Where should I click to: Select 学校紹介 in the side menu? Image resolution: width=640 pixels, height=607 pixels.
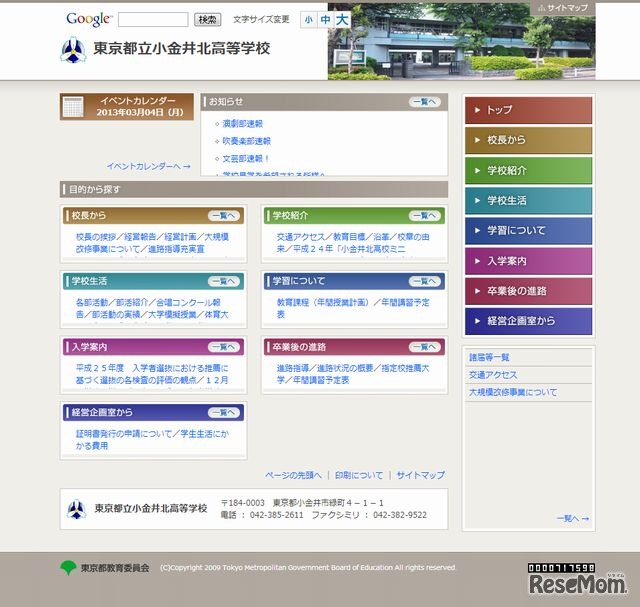tap(528, 170)
